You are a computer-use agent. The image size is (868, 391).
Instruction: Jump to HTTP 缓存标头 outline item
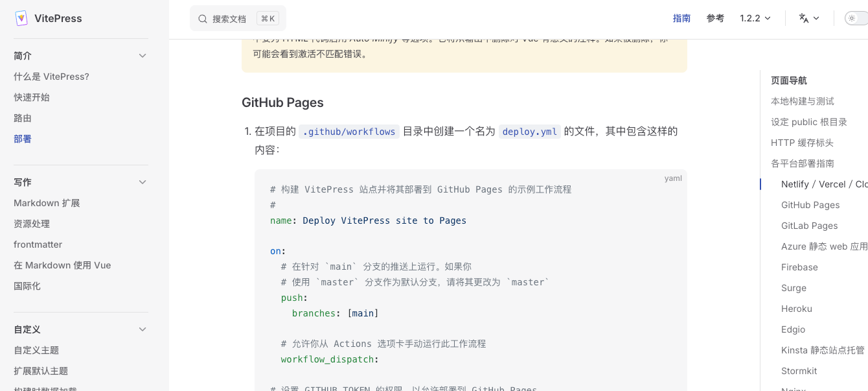[802, 143]
